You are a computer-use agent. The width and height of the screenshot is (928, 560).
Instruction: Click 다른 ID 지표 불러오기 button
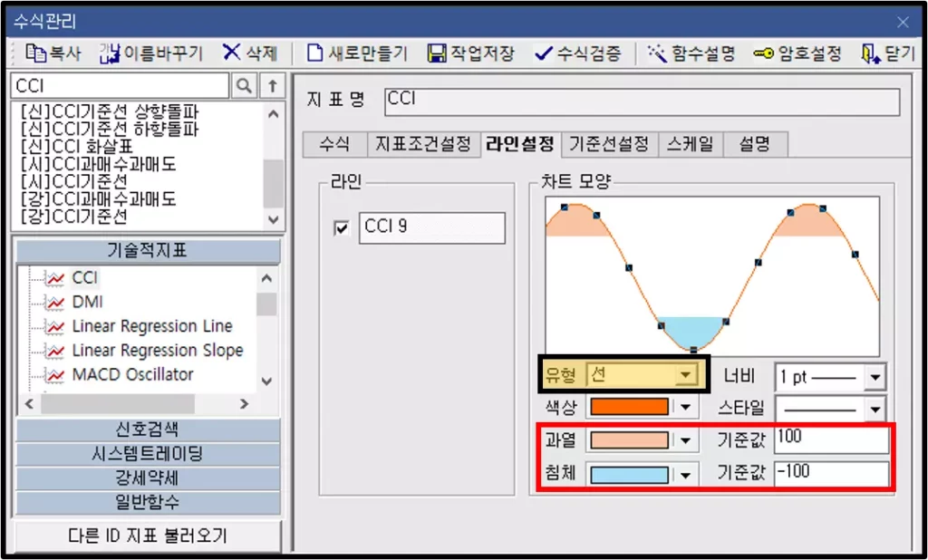coord(148,536)
